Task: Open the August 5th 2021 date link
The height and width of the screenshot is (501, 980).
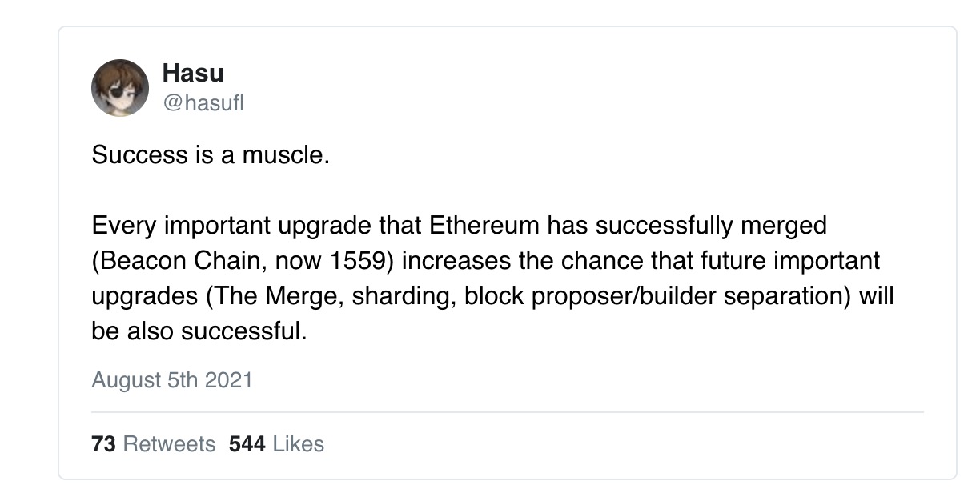Action: point(172,379)
